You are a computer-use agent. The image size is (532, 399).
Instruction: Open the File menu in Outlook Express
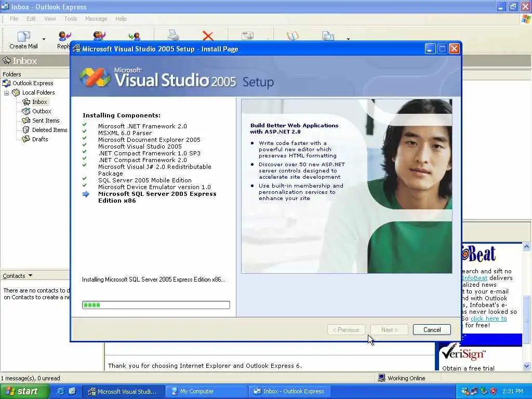14,19
